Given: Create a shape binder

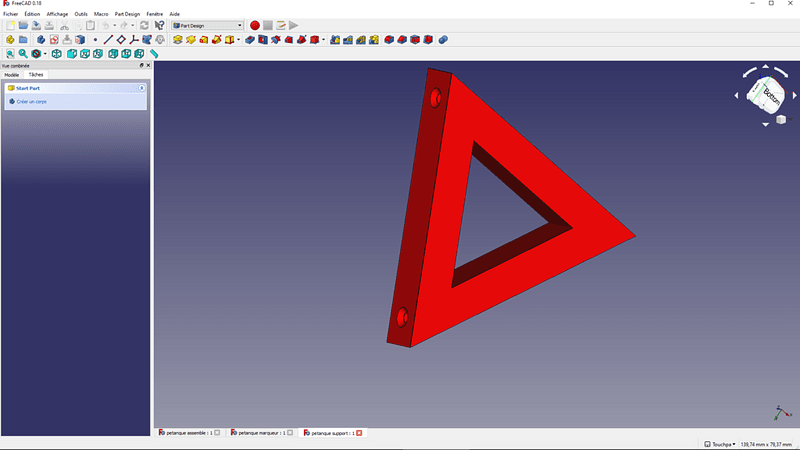Looking at the screenshot, I should (147, 40).
